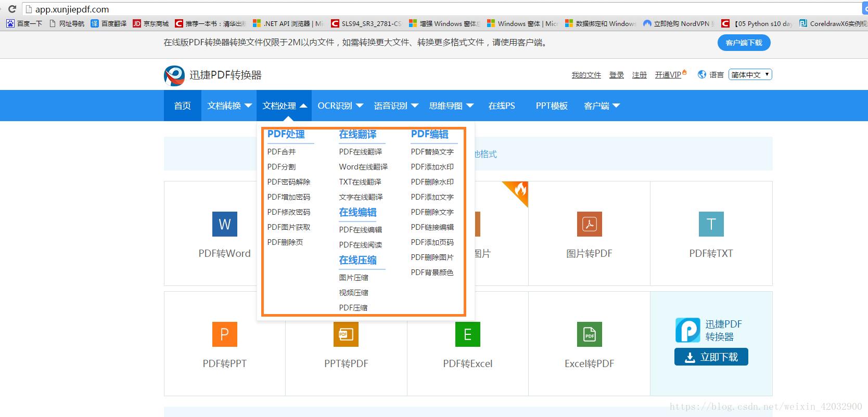Open the CoreldrawX6实例视频 bookmark
Viewport: 868px width, 417px height.
[834, 23]
